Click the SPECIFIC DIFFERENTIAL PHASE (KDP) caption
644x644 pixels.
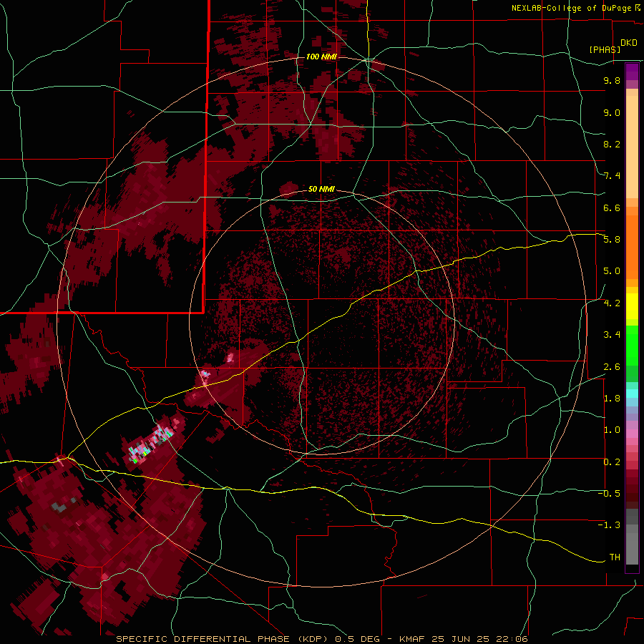click(x=223, y=639)
